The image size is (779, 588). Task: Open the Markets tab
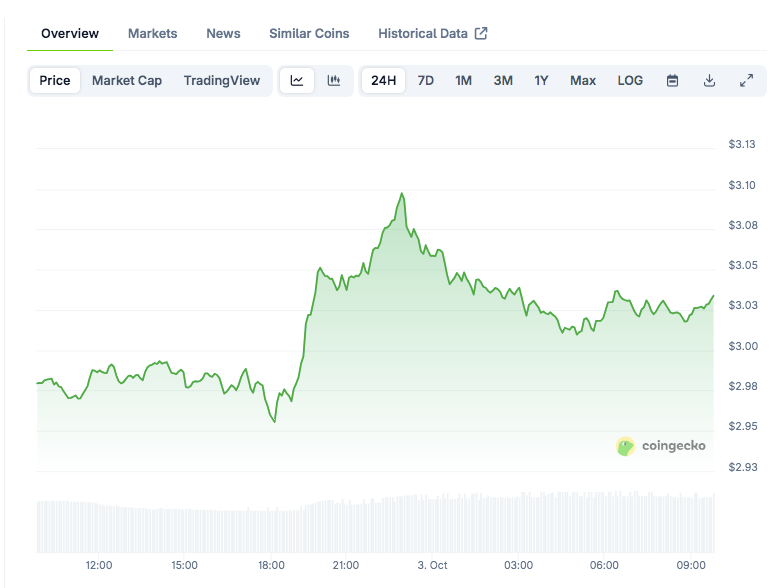(x=153, y=33)
